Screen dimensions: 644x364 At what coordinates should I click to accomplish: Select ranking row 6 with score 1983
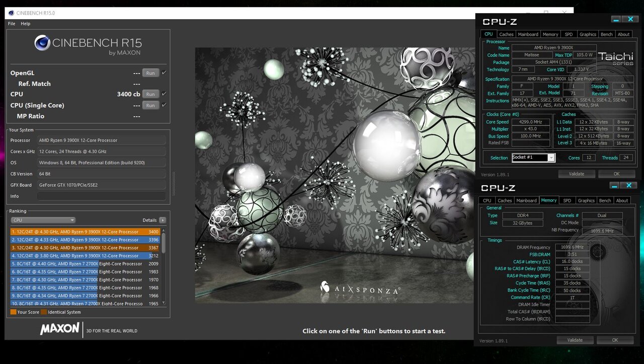[x=86, y=272]
